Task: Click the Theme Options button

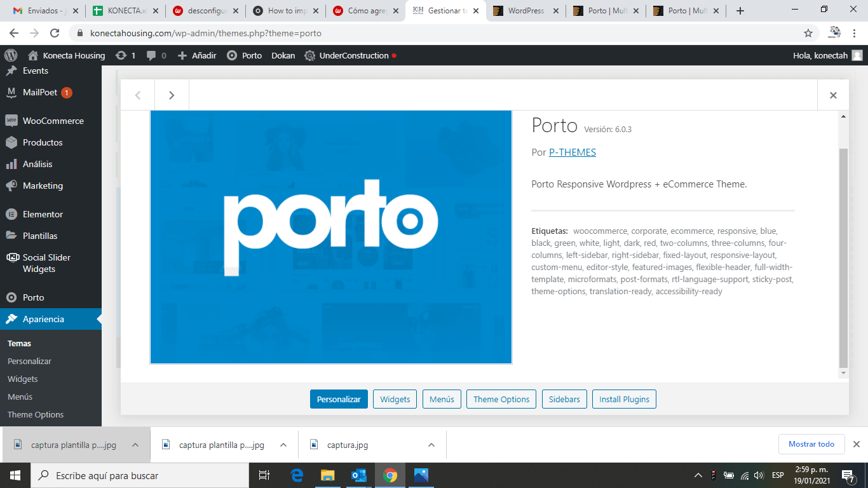Action: pyautogui.click(x=501, y=399)
